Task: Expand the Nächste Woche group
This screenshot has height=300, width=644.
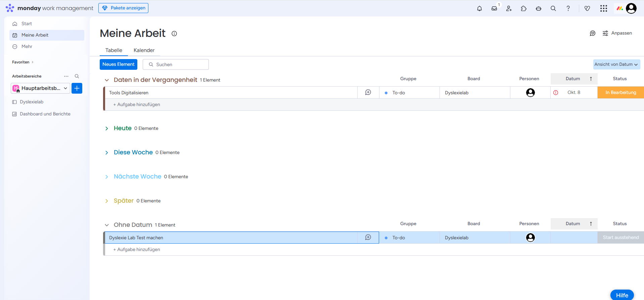Action: [107, 177]
